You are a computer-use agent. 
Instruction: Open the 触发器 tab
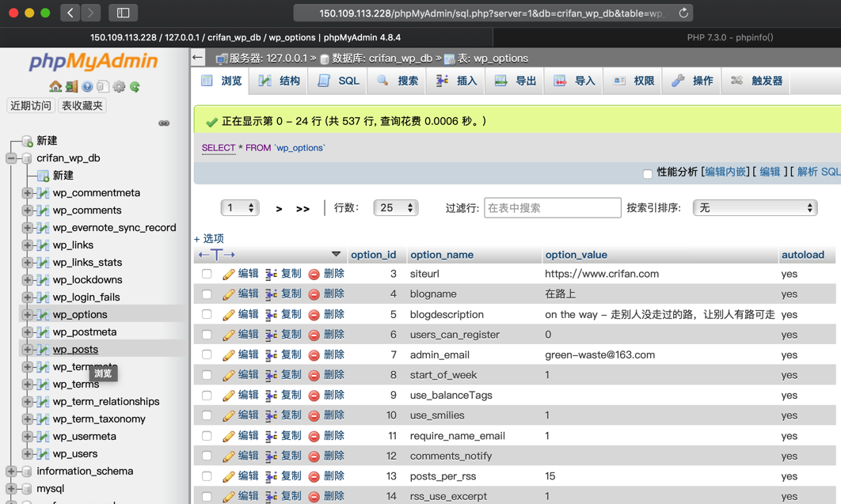click(x=756, y=81)
